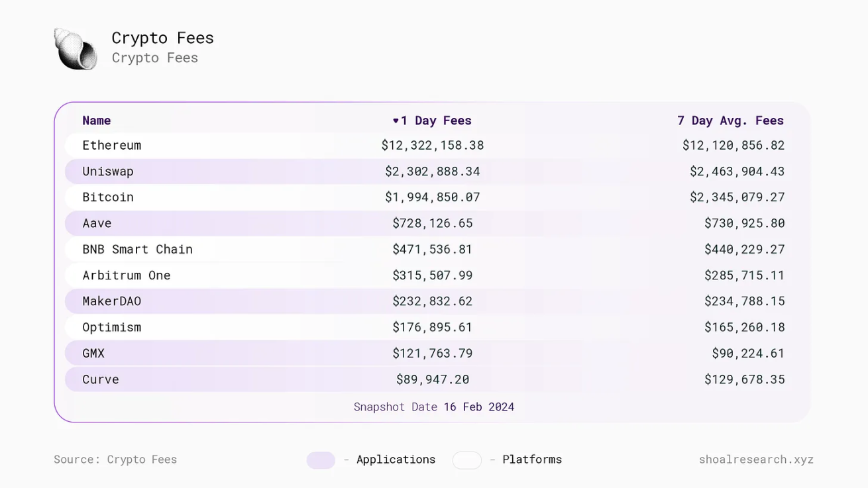Viewport: 868px width, 488px height.
Task: Click the purple Applications legend swatch
Action: point(321,460)
